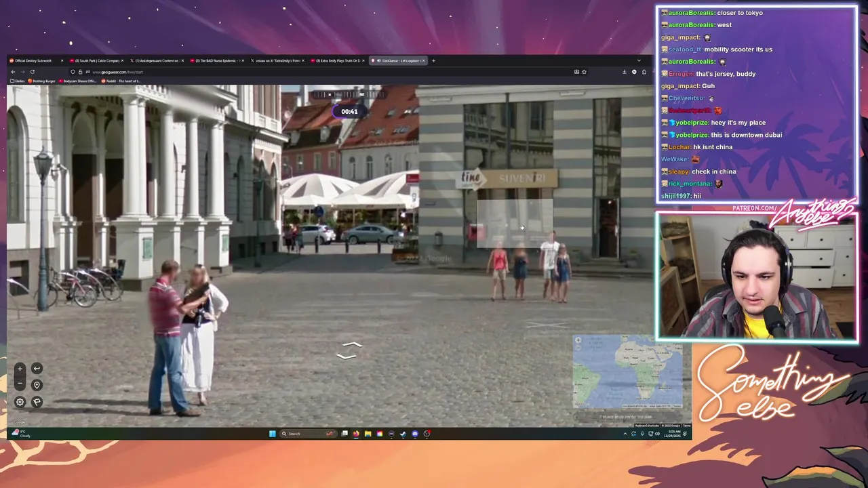Open File Explorer from taskbar
The width and height of the screenshot is (868, 488).
point(368,434)
